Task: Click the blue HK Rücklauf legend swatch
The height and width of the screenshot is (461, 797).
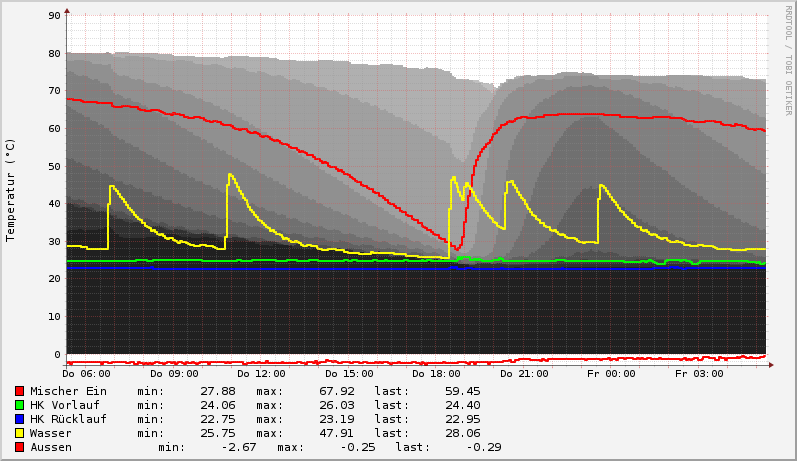Action: coord(19,419)
